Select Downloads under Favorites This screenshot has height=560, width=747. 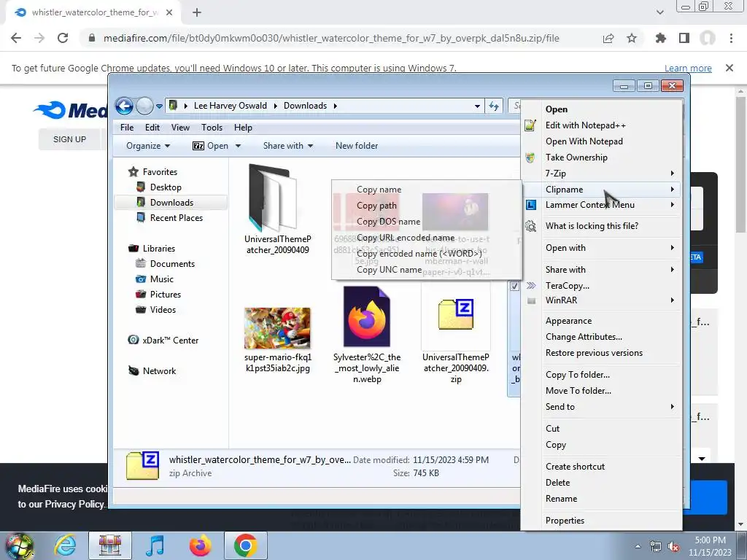(171, 203)
